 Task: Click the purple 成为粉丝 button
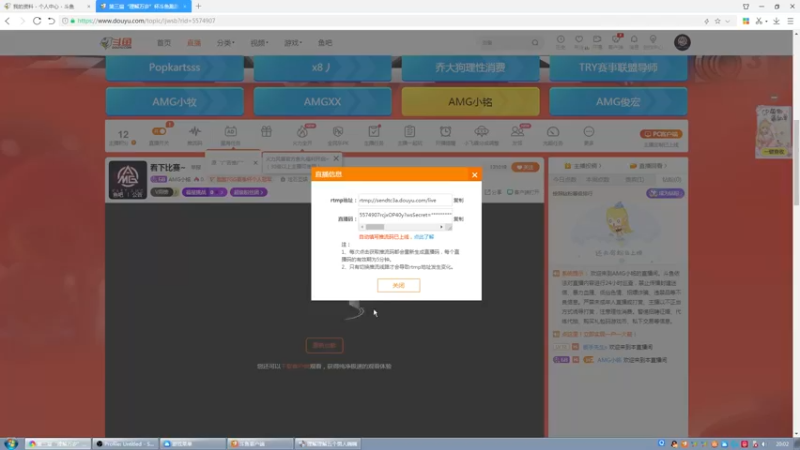click(x=665, y=193)
